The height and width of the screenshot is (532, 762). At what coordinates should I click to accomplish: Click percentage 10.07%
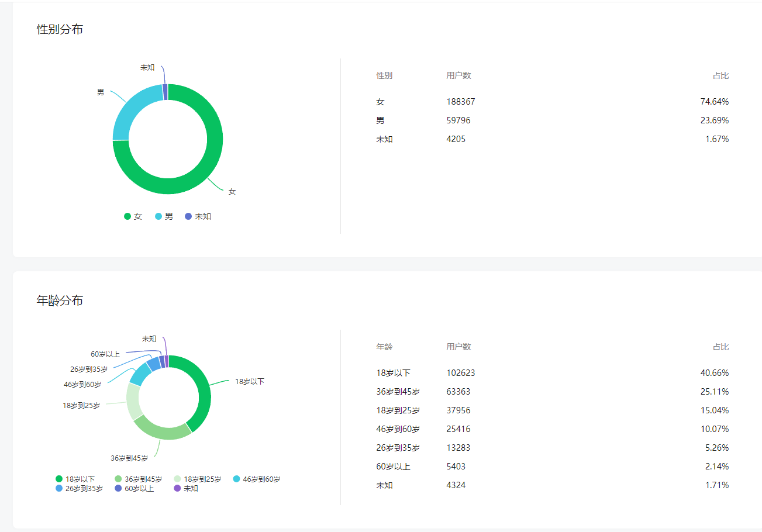(715, 429)
